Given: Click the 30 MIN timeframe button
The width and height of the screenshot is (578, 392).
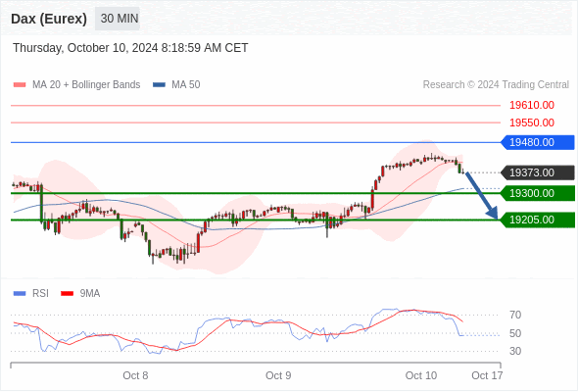Looking at the screenshot, I should coord(118,19).
